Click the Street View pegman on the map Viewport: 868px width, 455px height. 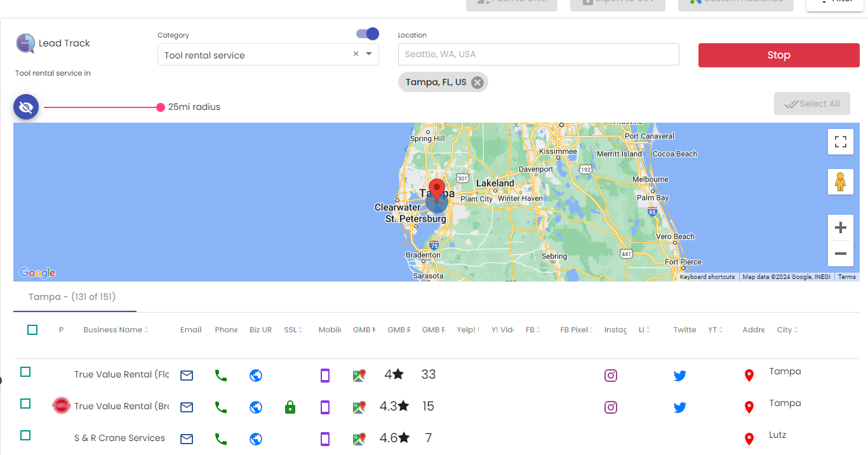click(x=841, y=182)
